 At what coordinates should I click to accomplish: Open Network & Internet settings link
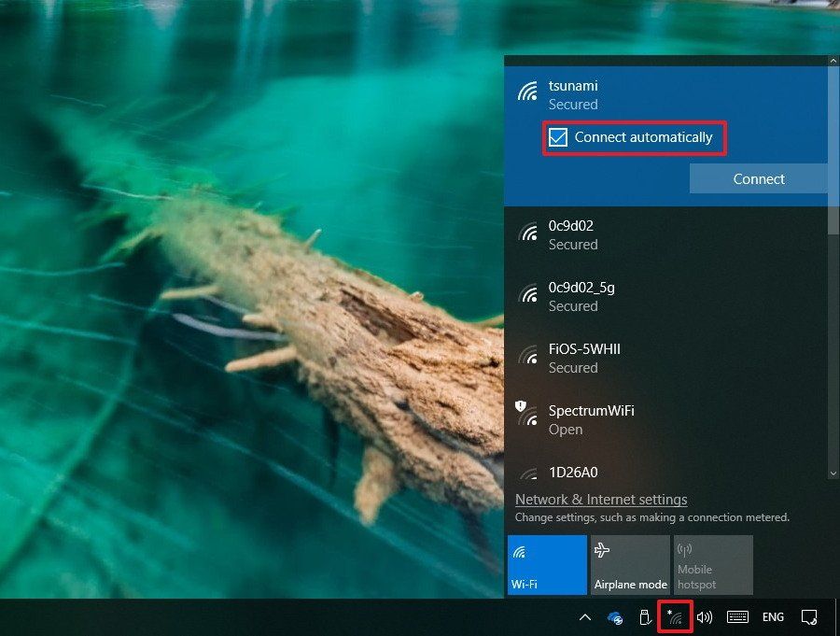601,499
